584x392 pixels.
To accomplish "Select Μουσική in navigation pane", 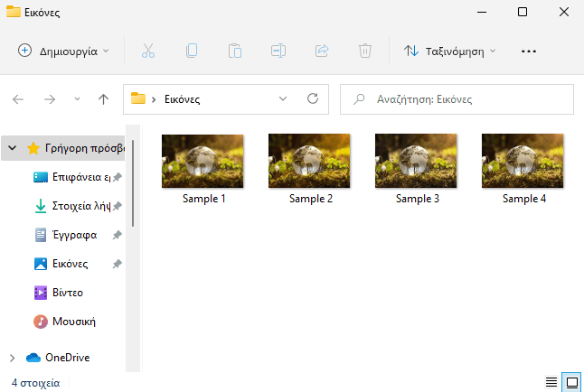I will point(74,322).
